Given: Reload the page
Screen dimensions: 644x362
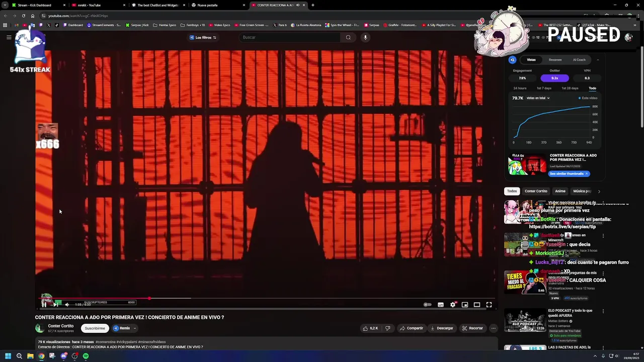Looking at the screenshot, I should click(x=24, y=16).
